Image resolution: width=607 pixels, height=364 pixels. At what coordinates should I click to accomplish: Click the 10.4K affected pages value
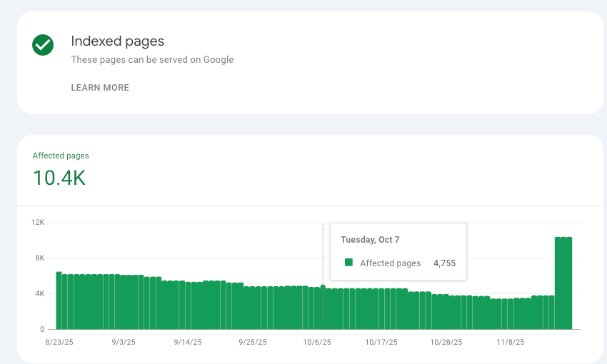click(59, 178)
